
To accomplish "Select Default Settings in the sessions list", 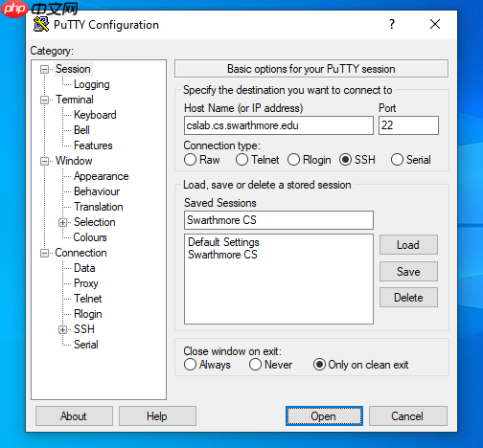I will tap(223, 242).
